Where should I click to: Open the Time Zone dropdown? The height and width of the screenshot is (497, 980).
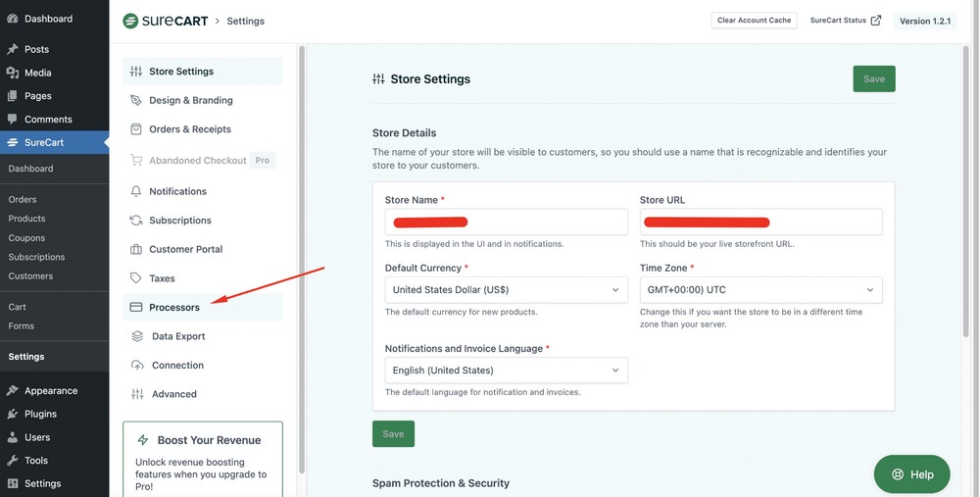click(760, 290)
